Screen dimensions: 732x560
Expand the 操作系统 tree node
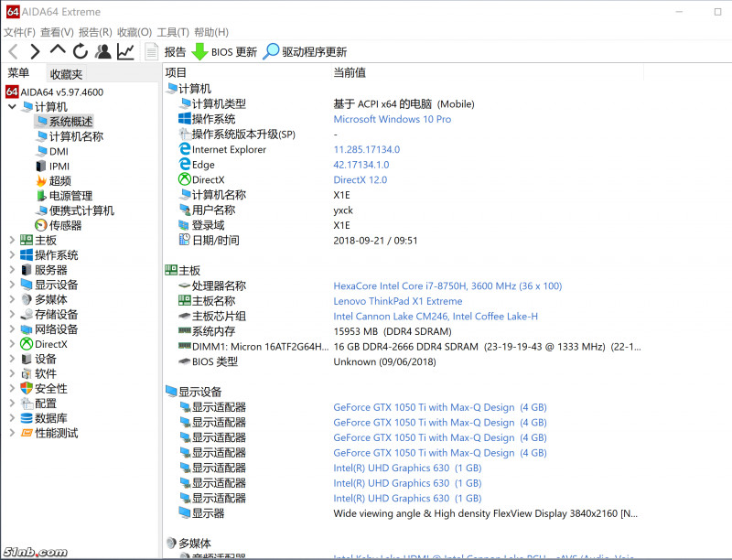tap(12, 255)
